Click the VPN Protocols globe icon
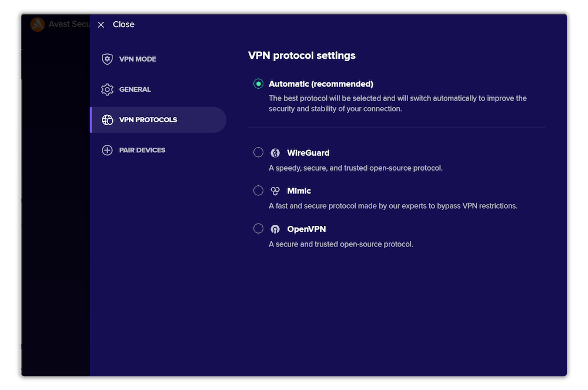588x390 pixels. coord(107,119)
